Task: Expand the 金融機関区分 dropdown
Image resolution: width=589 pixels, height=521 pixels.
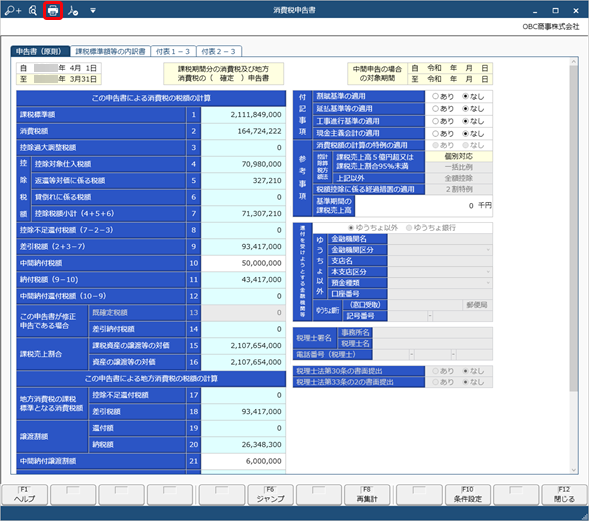Action: click(488, 250)
